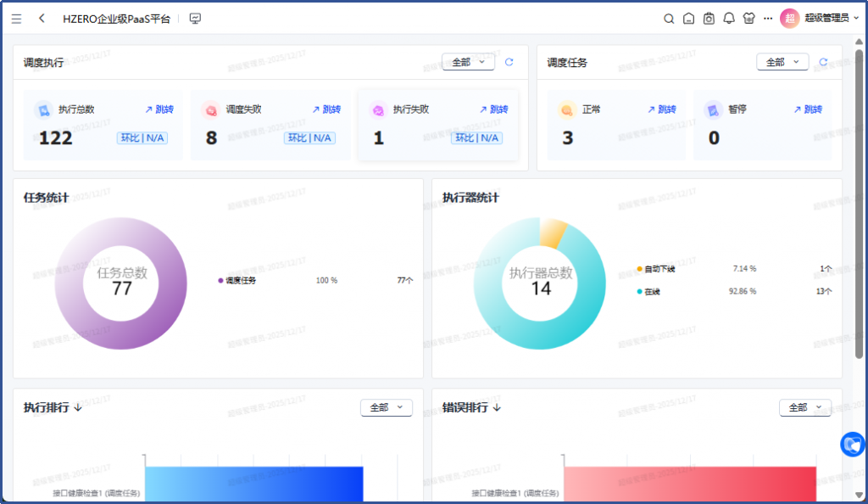Toggle the 自动下线 legend item
868x504 pixels.
tap(659, 269)
